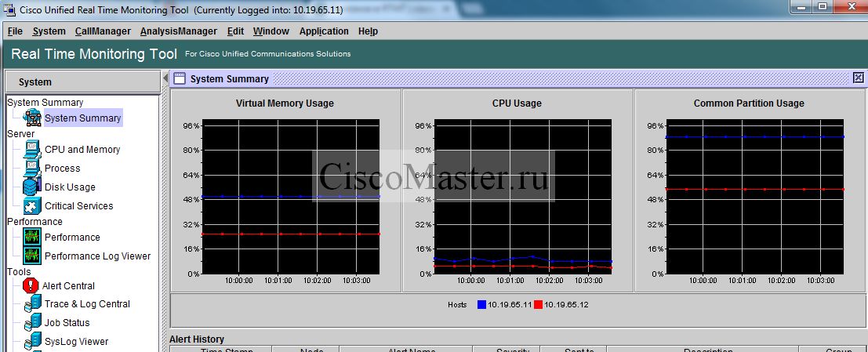Click the System Summary tree icon
This screenshot has width=868, height=352.
pyautogui.click(x=32, y=118)
